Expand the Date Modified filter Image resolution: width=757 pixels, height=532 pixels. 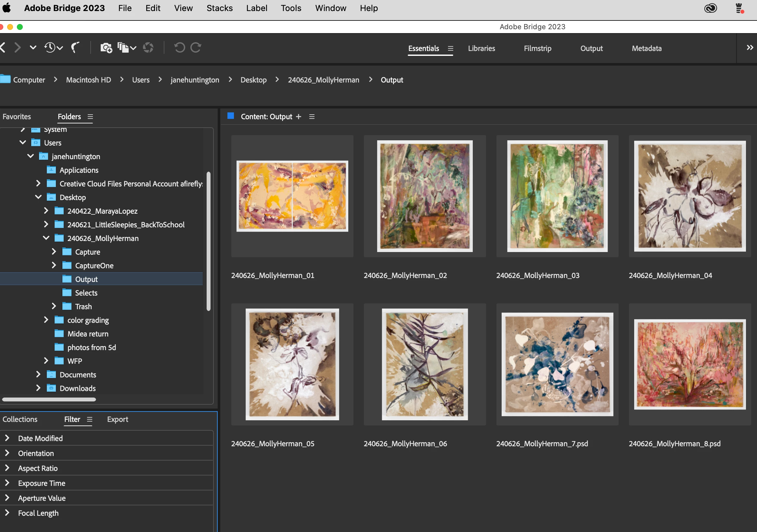(7, 438)
